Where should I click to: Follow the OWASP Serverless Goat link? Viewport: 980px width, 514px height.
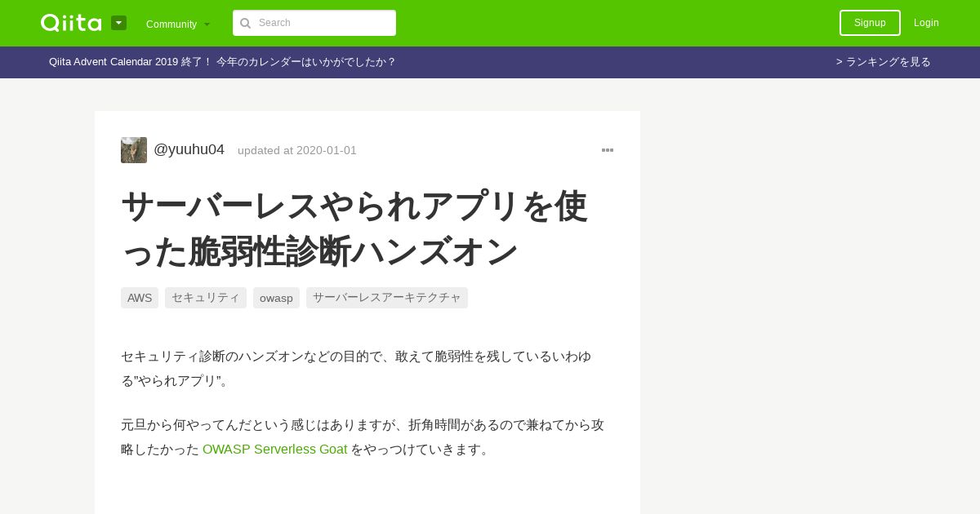point(275,450)
